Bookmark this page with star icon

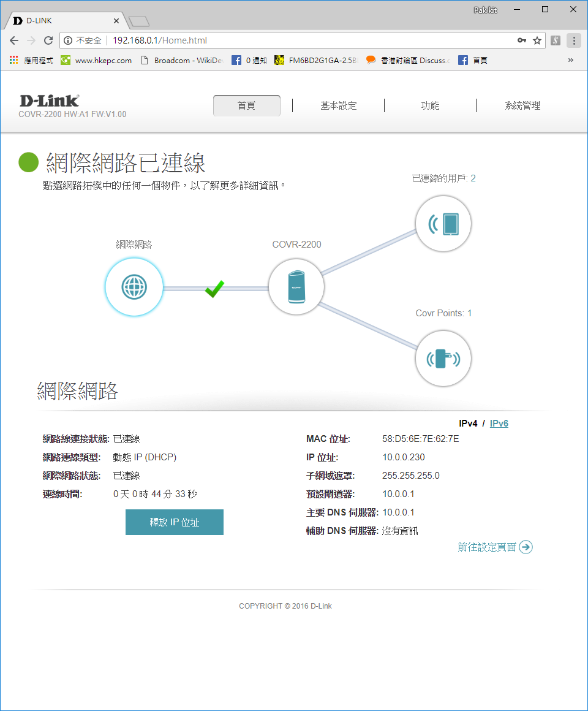pyautogui.click(x=537, y=40)
